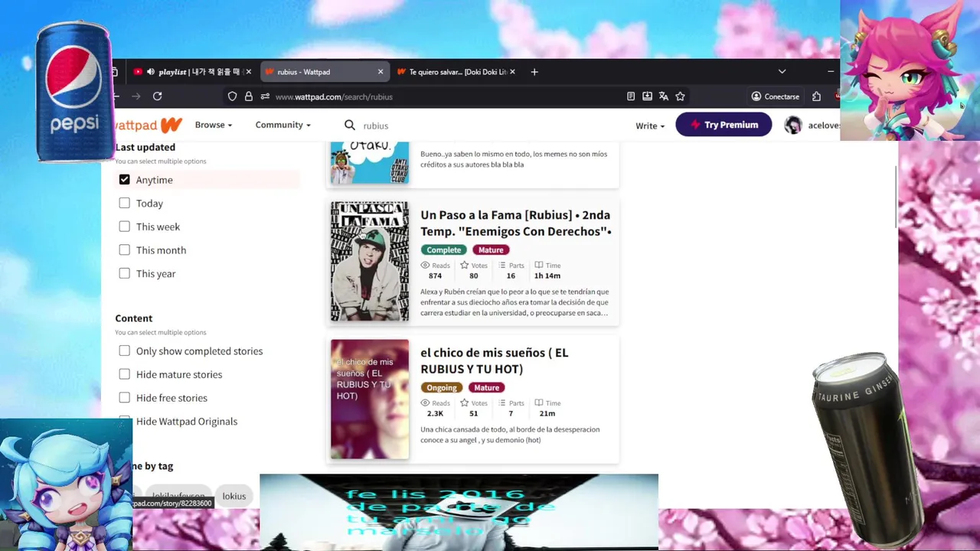Click the site permissions icon in address bar
This screenshot has width=980, height=551.
coord(265,96)
